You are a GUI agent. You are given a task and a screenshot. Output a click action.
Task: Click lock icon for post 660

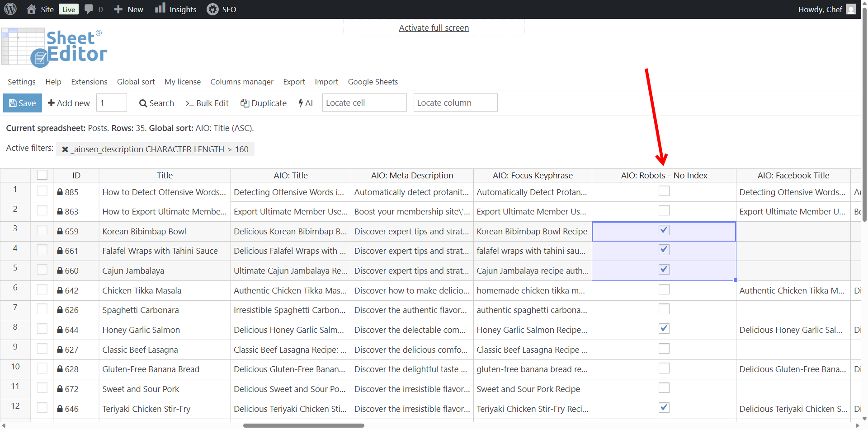click(60, 270)
